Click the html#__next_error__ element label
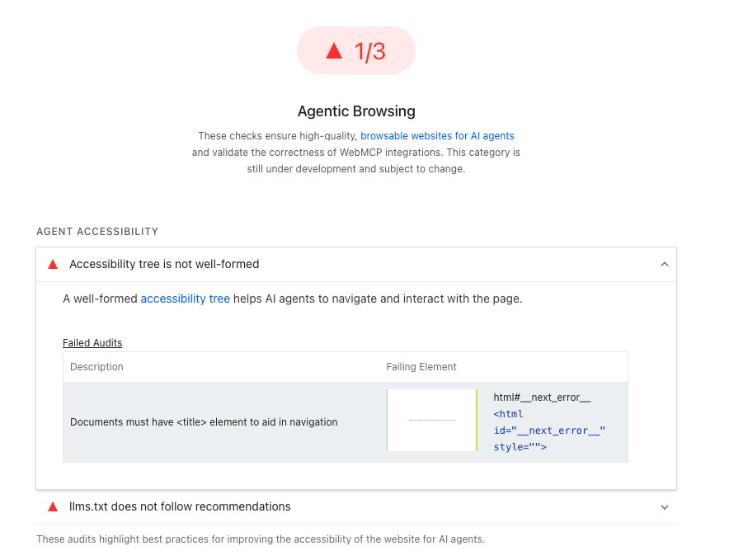 (542, 398)
